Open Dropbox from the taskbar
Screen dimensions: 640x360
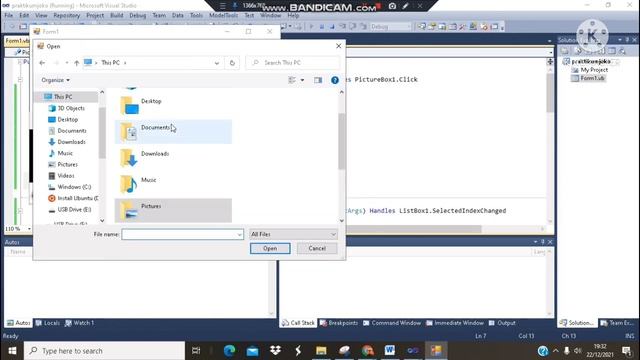pos(276,351)
